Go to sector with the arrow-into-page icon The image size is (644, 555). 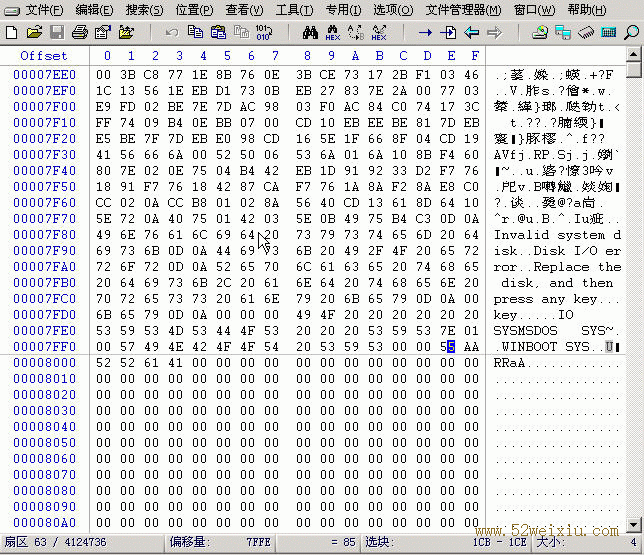pos(448,32)
